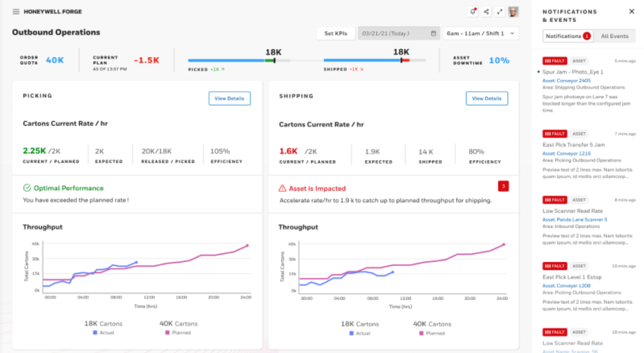
Task: Open the user profile avatar
Action: click(513, 12)
